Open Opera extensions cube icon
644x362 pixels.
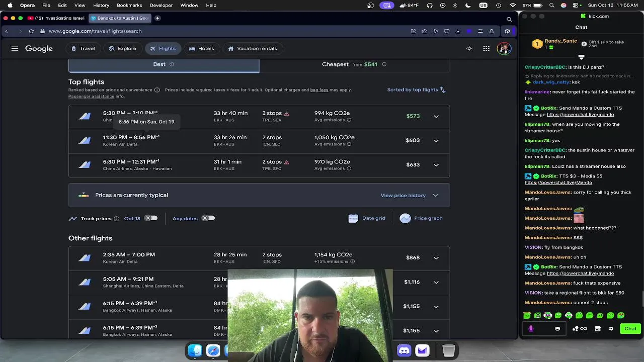507,31
